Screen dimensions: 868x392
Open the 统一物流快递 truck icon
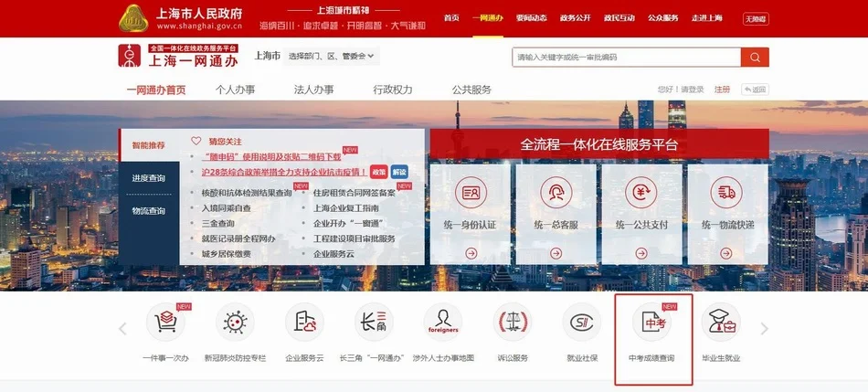click(727, 194)
